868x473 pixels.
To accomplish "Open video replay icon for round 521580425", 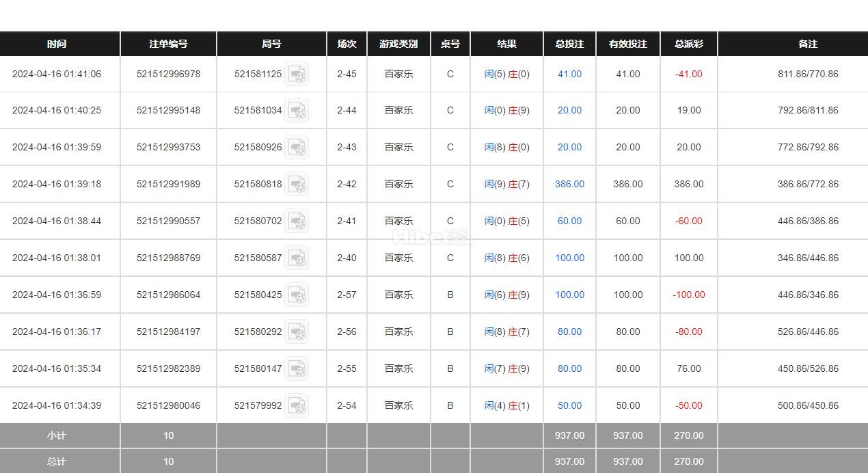I will tap(297, 295).
